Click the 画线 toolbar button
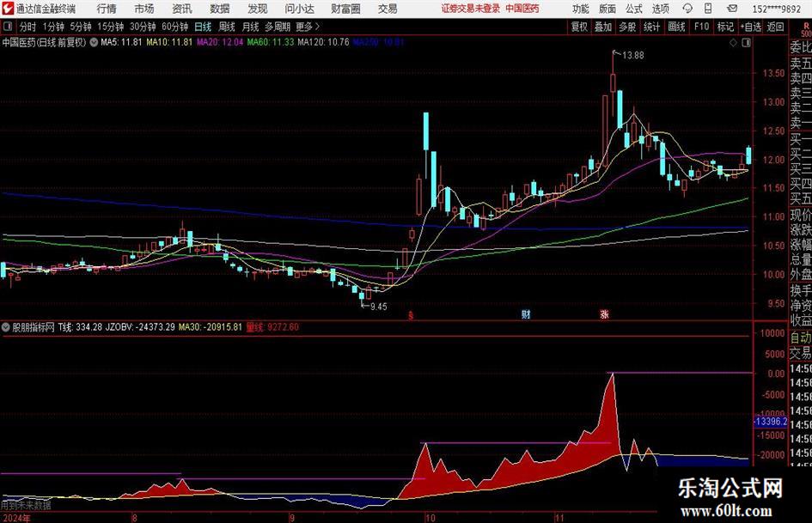This screenshot has width=812, height=523. tap(676, 27)
